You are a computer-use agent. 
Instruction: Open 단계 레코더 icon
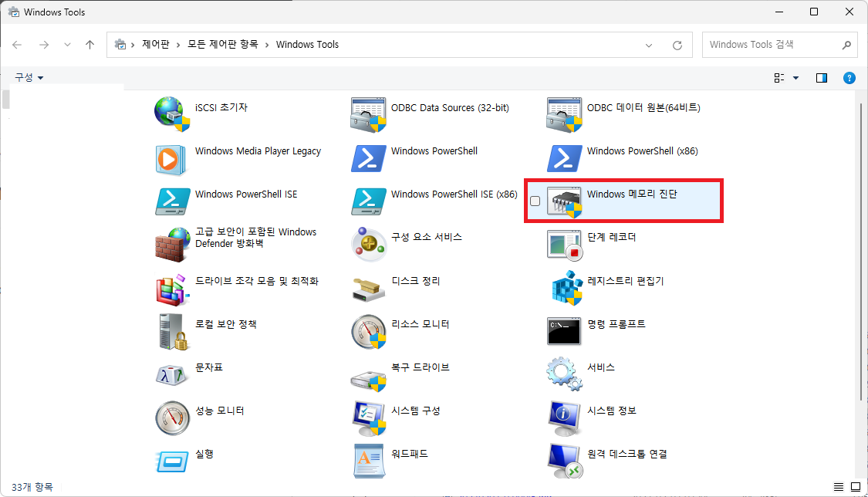[564, 245]
